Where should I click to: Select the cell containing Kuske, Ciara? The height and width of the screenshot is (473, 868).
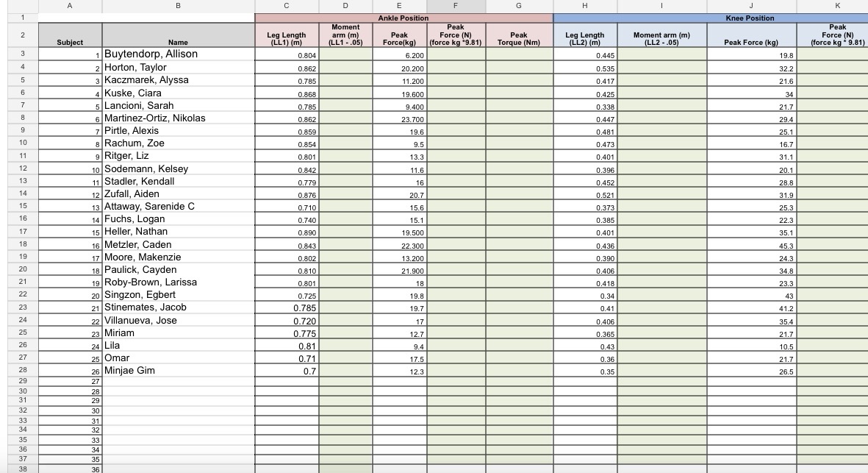pos(179,93)
